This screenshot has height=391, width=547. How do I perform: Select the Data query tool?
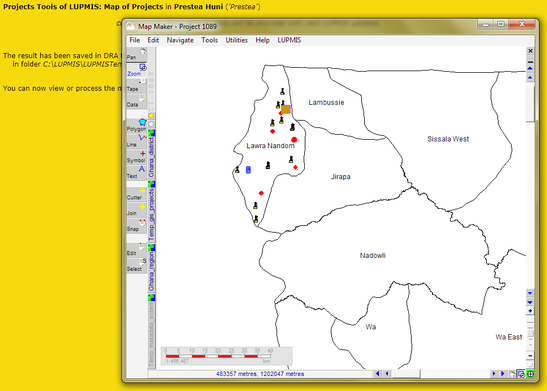point(136,101)
